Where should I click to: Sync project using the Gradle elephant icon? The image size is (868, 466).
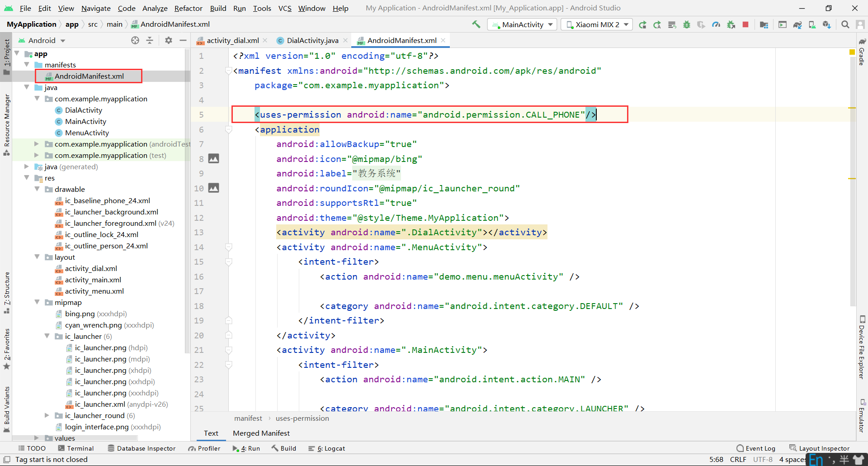tap(797, 24)
